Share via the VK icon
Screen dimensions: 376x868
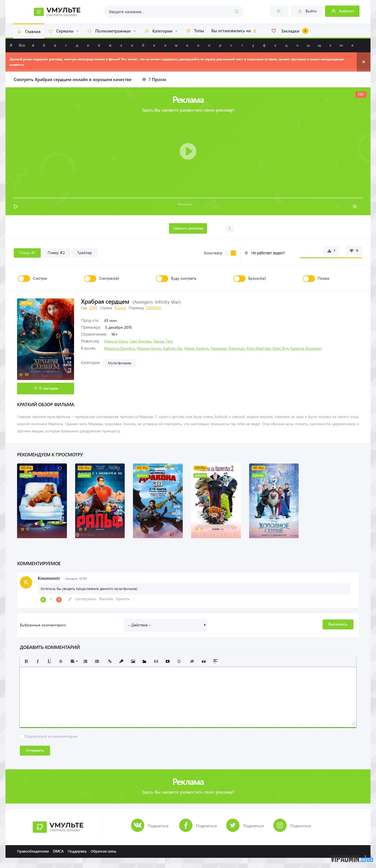(x=138, y=825)
